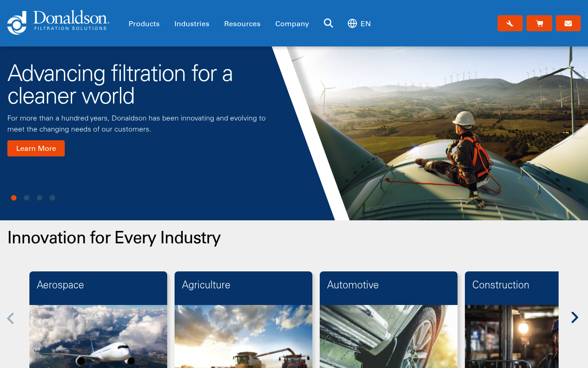Open the Agriculture industry card

[x=243, y=320]
